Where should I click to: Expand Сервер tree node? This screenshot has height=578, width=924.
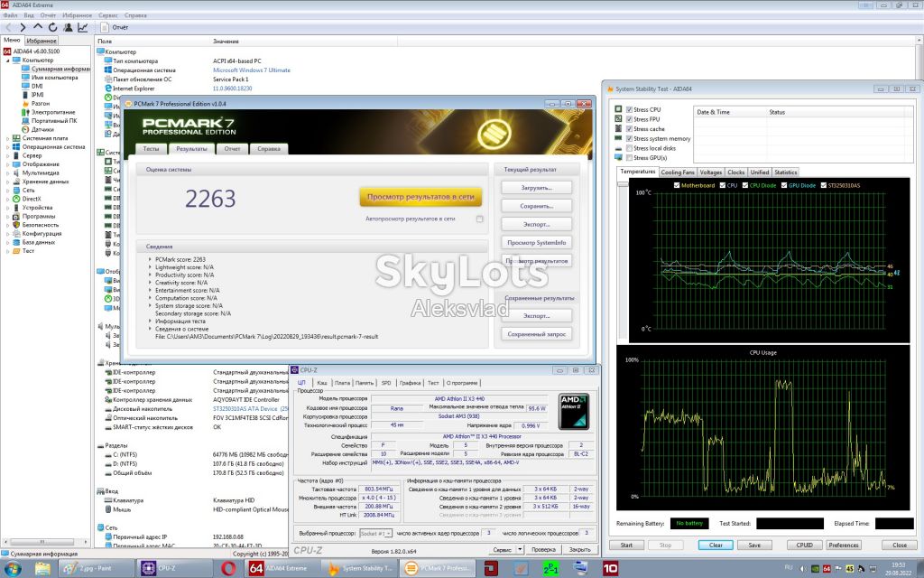click(7, 155)
